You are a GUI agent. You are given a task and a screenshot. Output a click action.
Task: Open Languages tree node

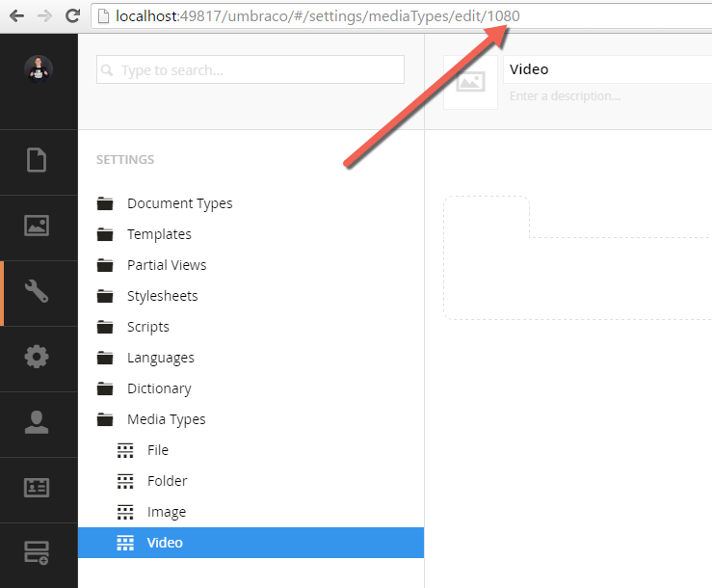[161, 358]
